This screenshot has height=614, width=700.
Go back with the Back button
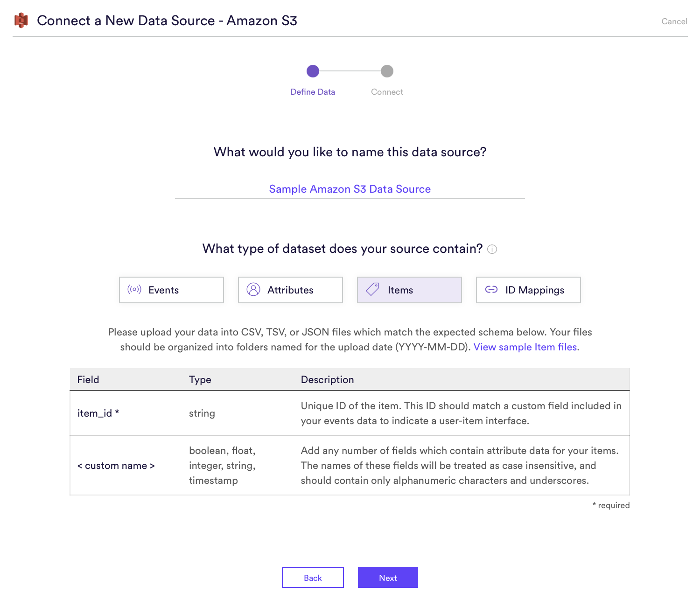click(313, 578)
